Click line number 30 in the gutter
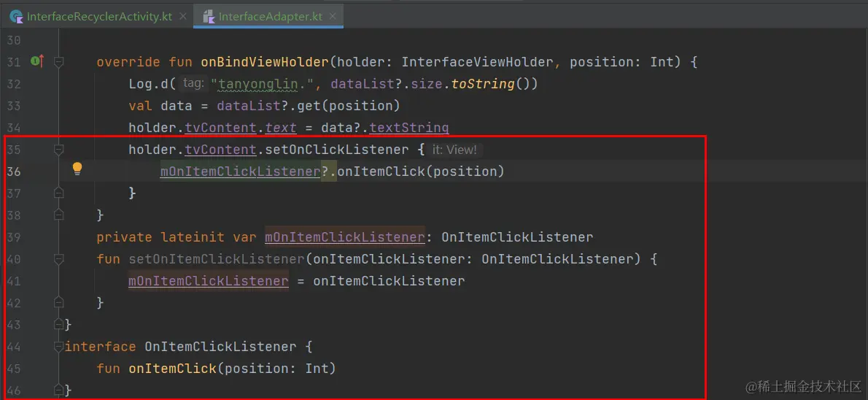Image resolution: width=868 pixels, height=400 pixels. (14, 40)
